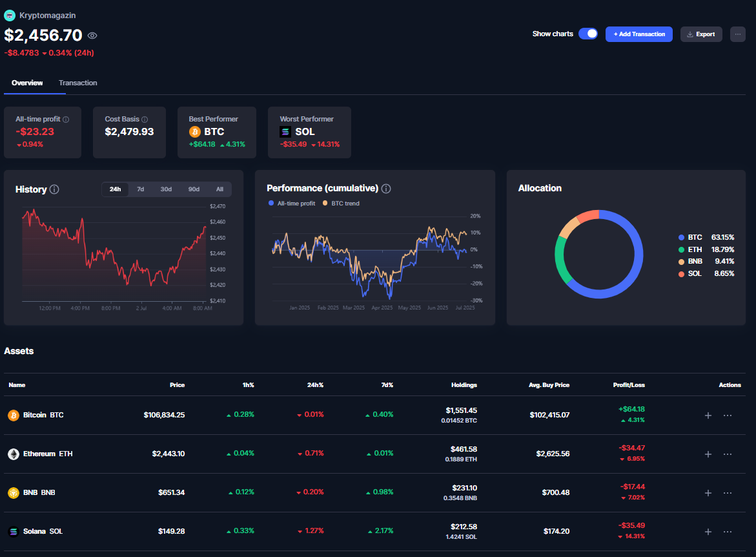Image resolution: width=756 pixels, height=557 pixels.
Task: Click the ETH green allocation legend dot
Action: (681, 249)
